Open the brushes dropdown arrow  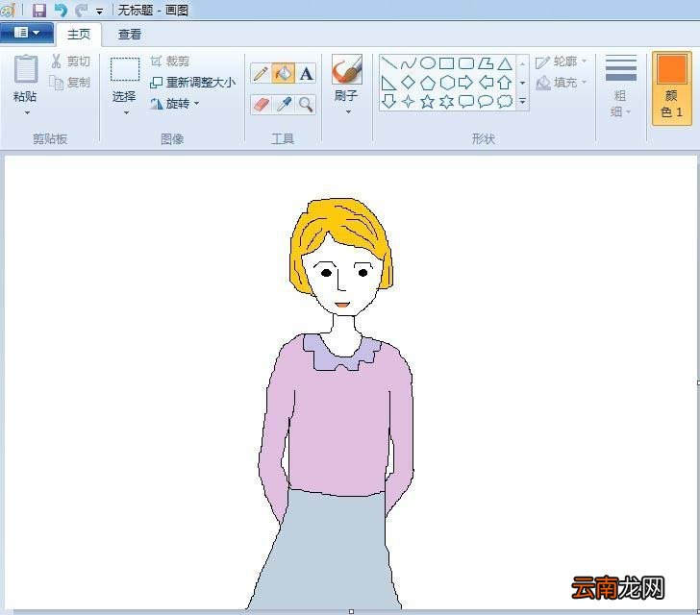[348, 112]
